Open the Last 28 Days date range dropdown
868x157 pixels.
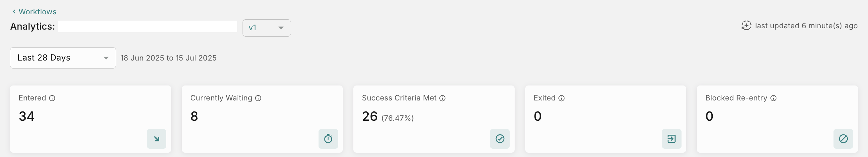pyautogui.click(x=63, y=58)
